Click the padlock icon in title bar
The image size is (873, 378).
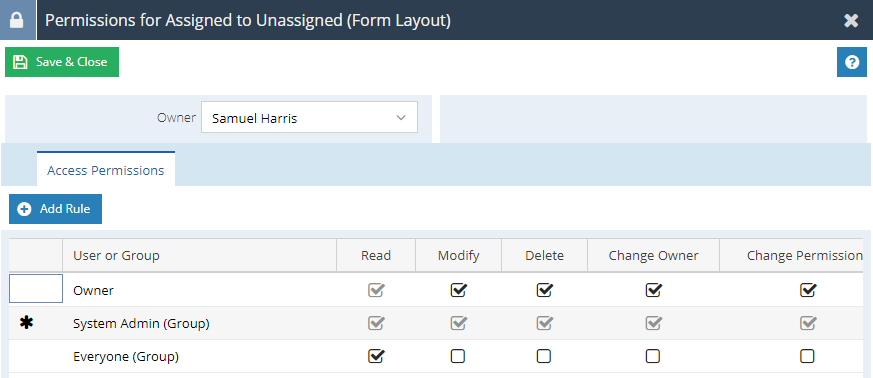point(18,20)
